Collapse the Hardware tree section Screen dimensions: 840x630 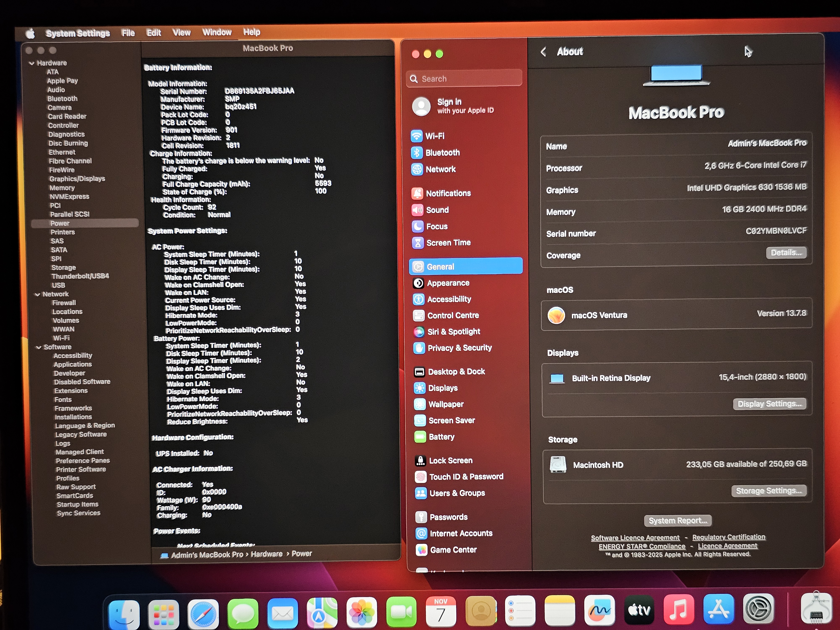(32, 63)
